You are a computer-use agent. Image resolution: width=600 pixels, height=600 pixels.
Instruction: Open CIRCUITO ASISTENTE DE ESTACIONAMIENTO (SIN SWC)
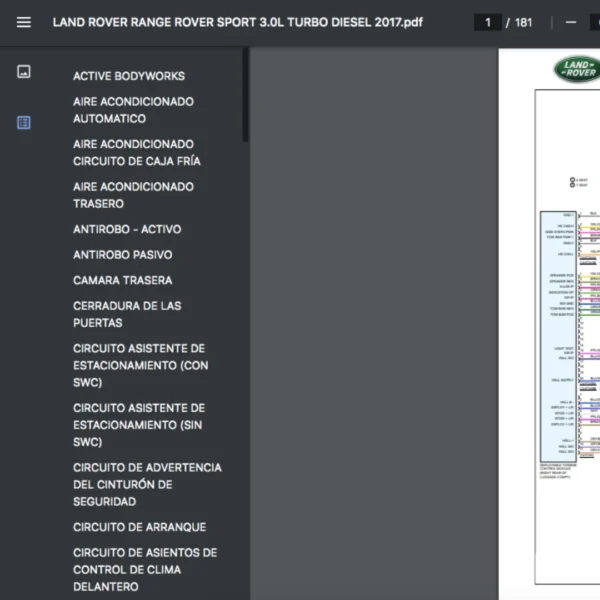pos(139,425)
